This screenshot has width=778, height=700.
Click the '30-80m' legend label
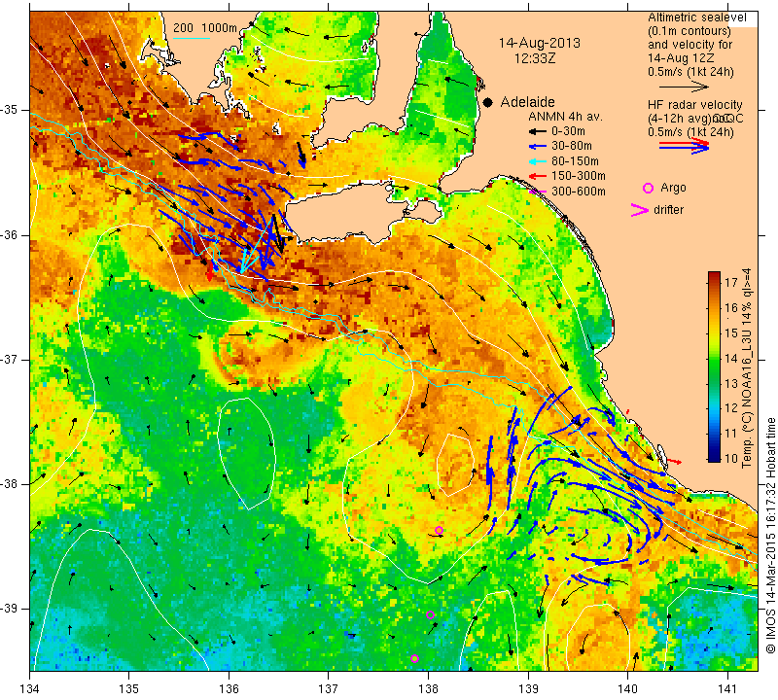pyautogui.click(x=572, y=147)
